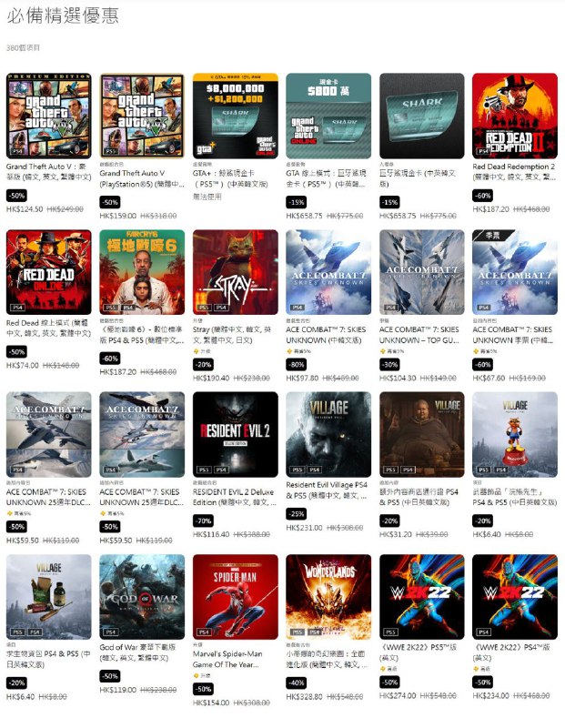This screenshot has width=565, height=728.
Task: Click the -80% discount badge on Ace Combat 7
Action: pyautogui.click(x=297, y=365)
